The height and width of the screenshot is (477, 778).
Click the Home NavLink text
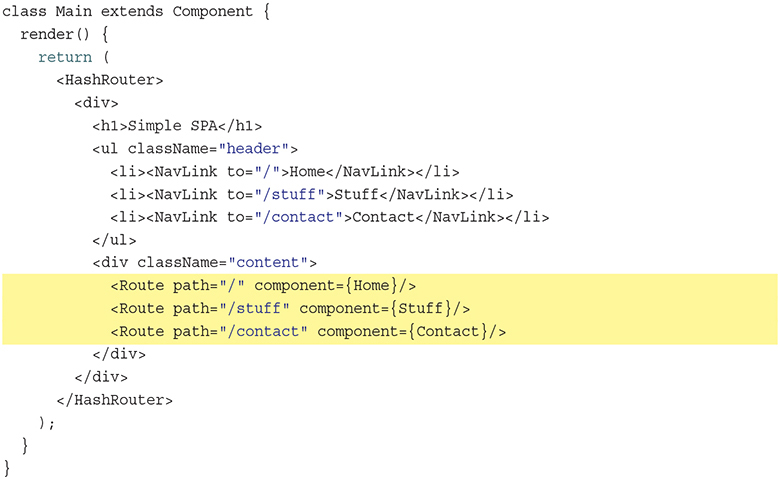(311, 171)
